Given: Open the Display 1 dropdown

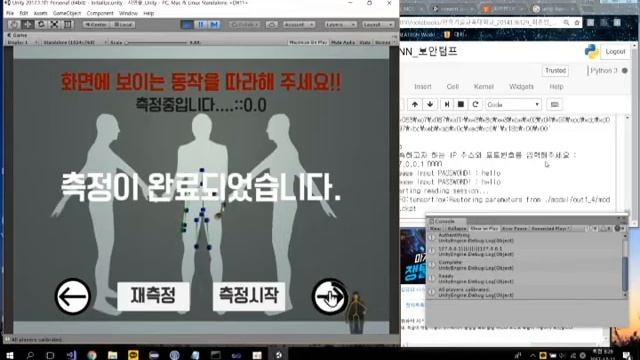Looking at the screenshot, I should coord(22,42).
